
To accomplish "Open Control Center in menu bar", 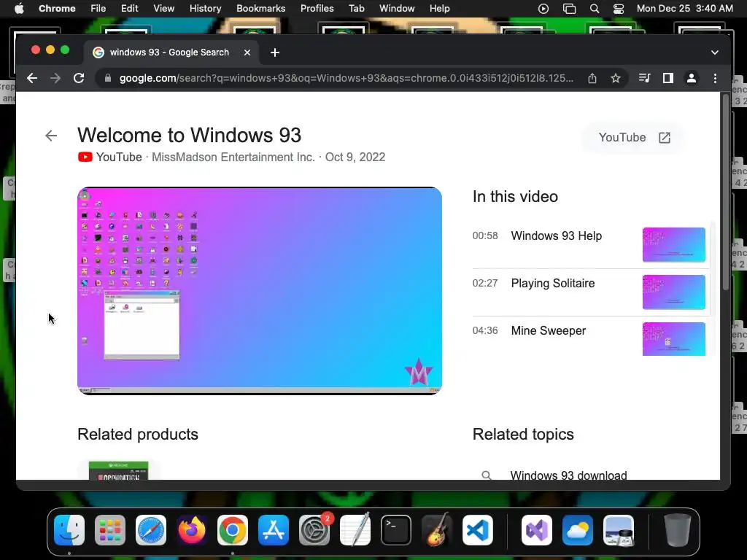I will click(619, 9).
